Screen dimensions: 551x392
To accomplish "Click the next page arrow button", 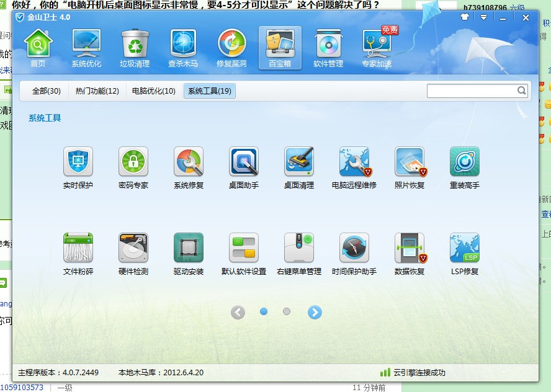I will click(x=315, y=313).
